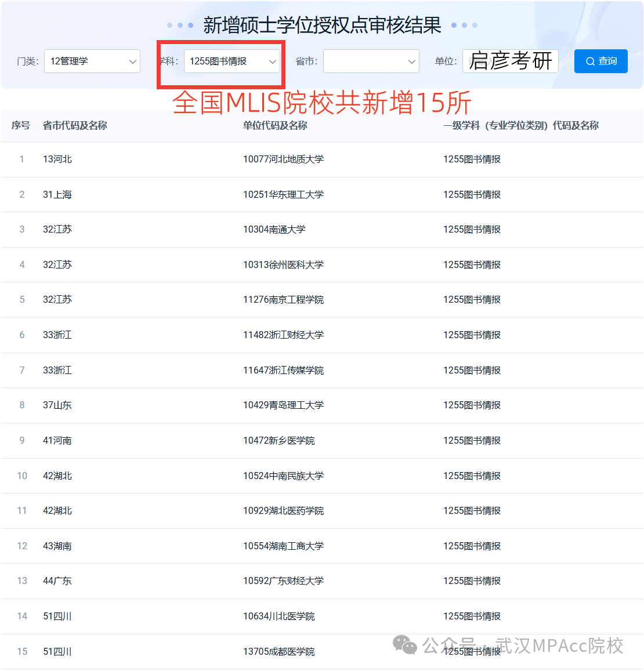Click 1255图书情报 in the 河北地质大学 row
Screen dimensions: 644x671
click(x=472, y=159)
